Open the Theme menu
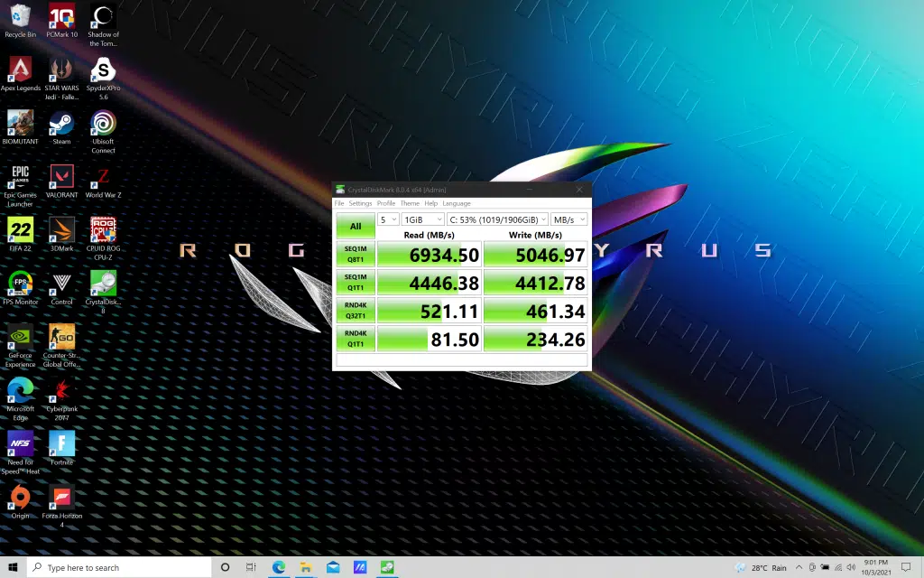This screenshot has width=924, height=578. click(x=411, y=203)
